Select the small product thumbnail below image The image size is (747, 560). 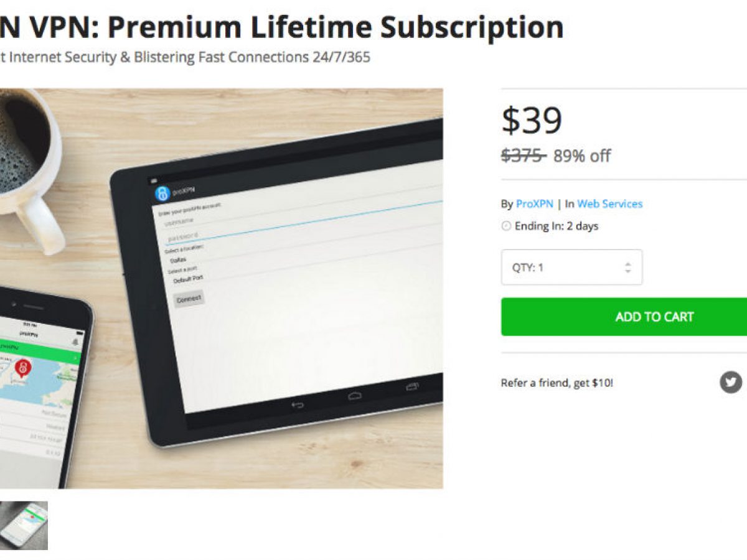(x=24, y=526)
